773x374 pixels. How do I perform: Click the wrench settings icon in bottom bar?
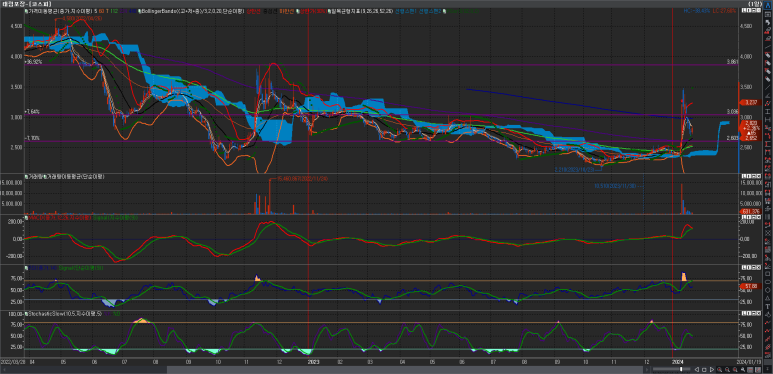point(743,370)
